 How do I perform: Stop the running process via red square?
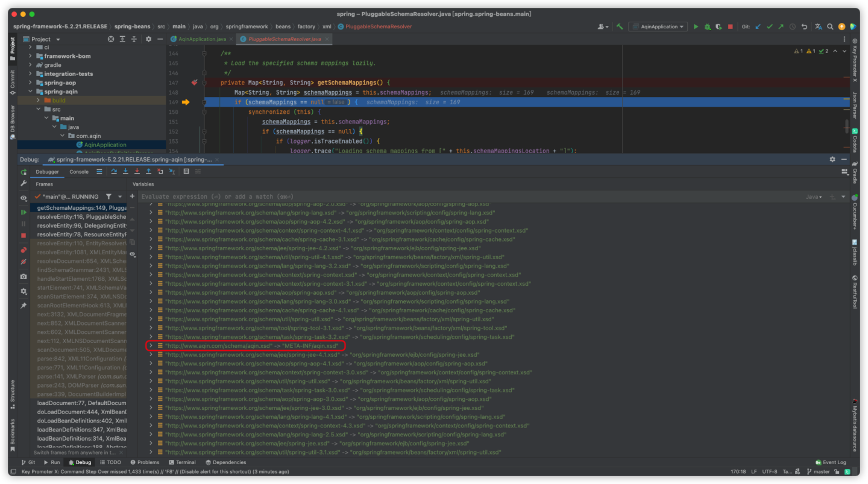[x=731, y=27]
